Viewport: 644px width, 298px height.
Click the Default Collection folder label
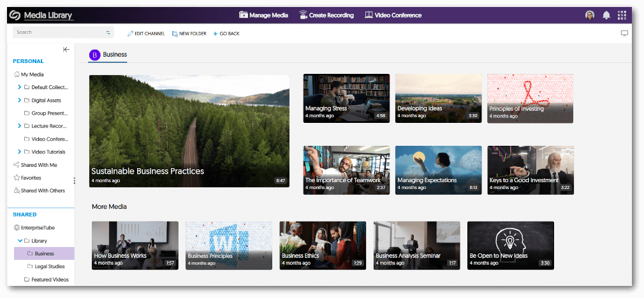(50, 87)
